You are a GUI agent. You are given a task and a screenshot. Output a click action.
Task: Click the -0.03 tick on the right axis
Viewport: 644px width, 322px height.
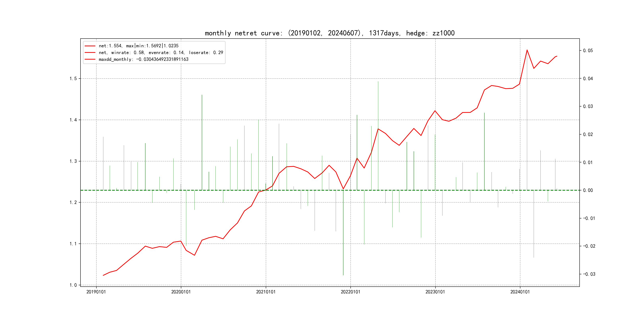pyautogui.click(x=589, y=274)
